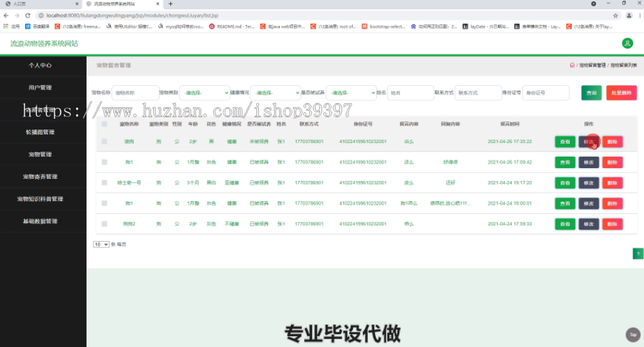Screen dimensions: 644x347
Task: Open 宠物管理 in the sidebar
Action: [40, 155]
